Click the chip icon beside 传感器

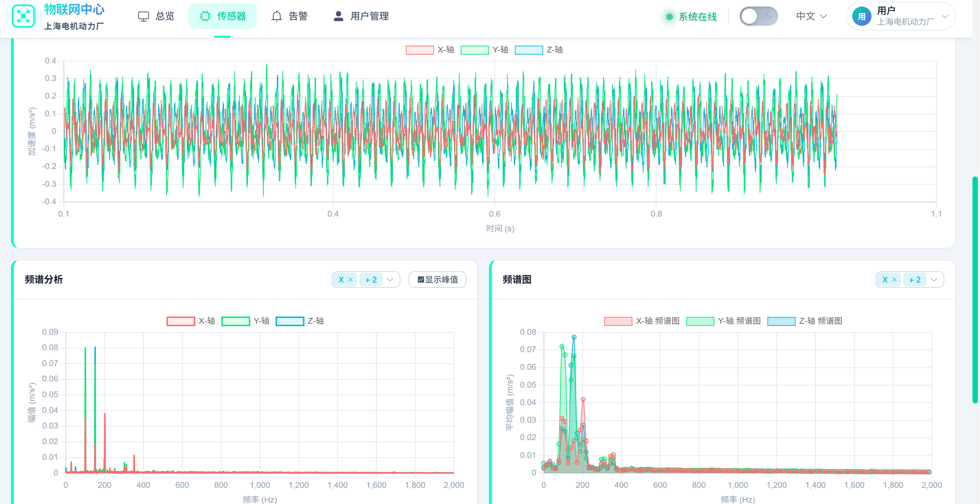[205, 16]
